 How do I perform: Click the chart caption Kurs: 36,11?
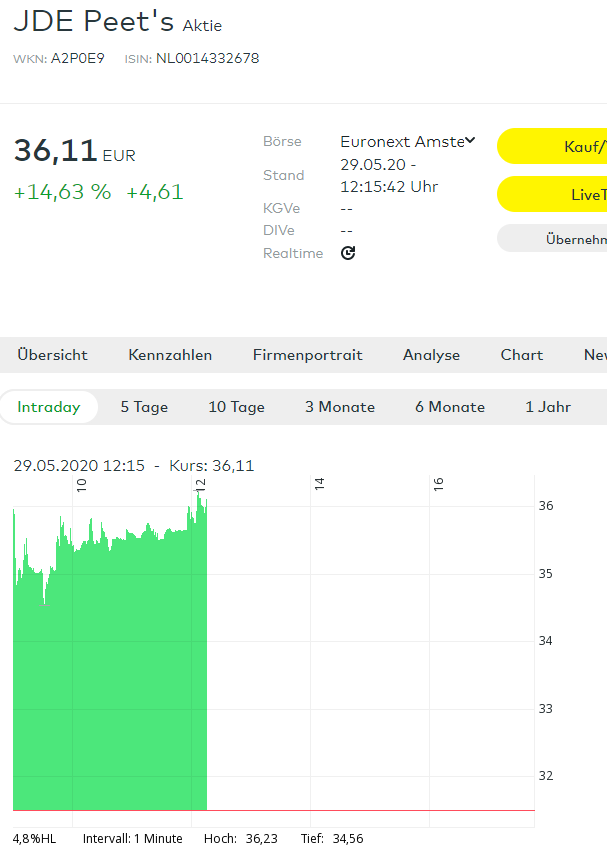(212, 466)
